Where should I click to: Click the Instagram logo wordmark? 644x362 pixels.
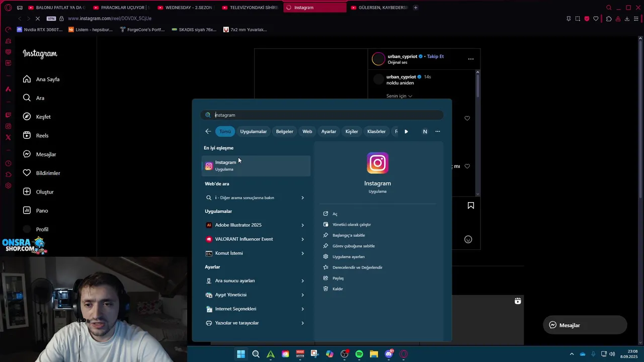click(40, 54)
